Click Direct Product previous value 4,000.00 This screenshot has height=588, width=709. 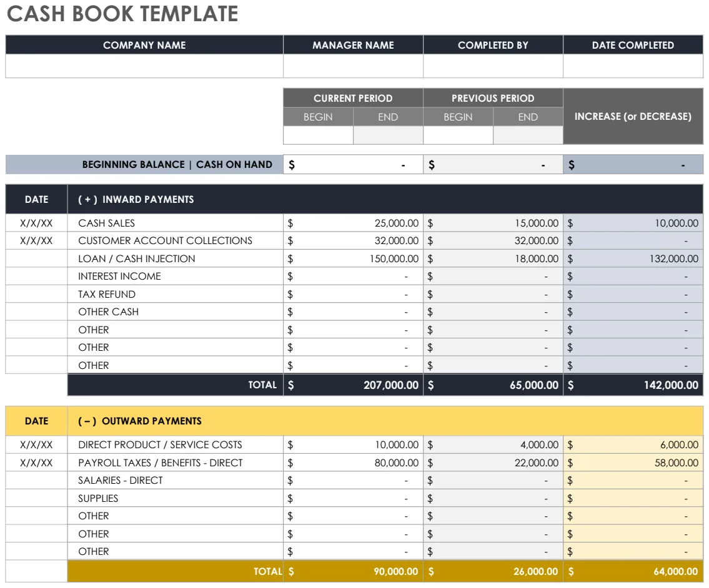(540, 444)
